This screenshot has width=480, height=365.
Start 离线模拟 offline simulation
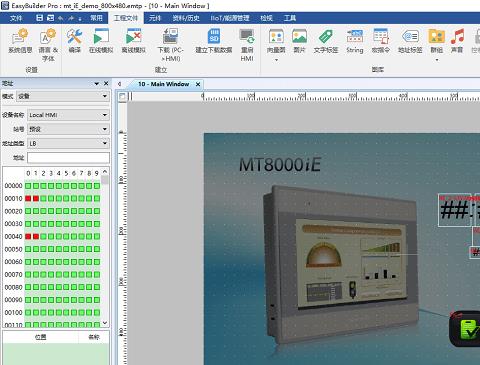pos(133,37)
